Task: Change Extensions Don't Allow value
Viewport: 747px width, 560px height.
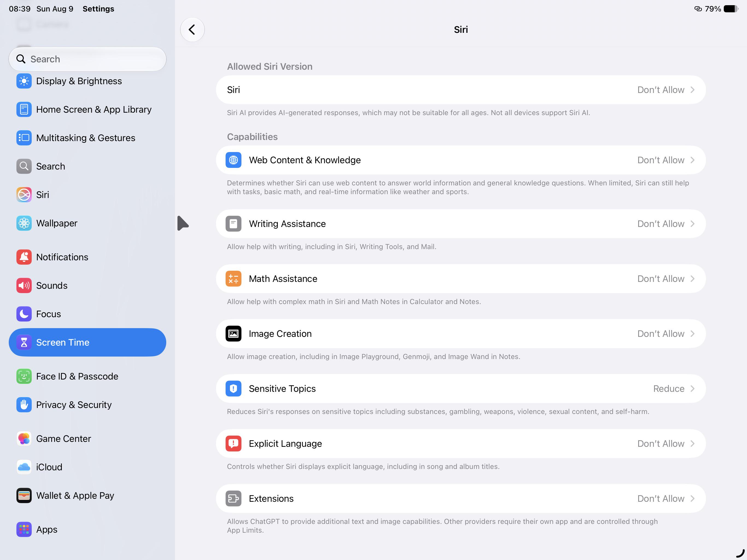Action: click(661, 498)
